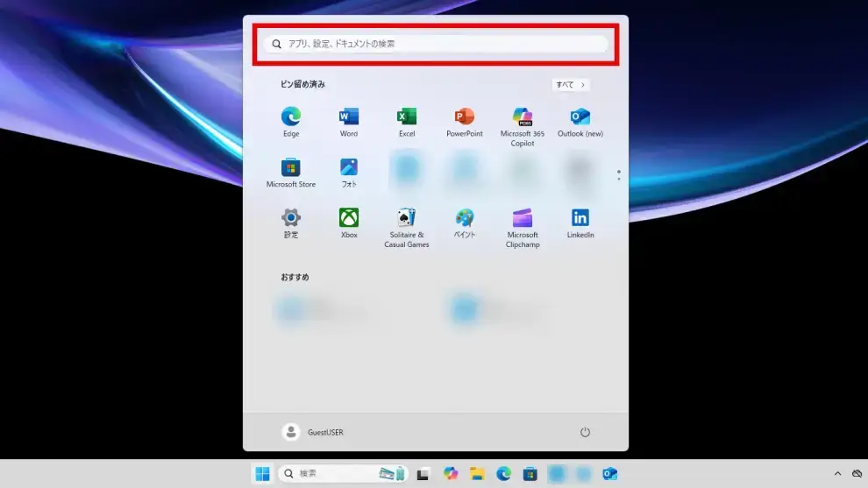Open Microsoft Store from the taskbar
The height and width of the screenshot is (488, 868).
pos(530,474)
